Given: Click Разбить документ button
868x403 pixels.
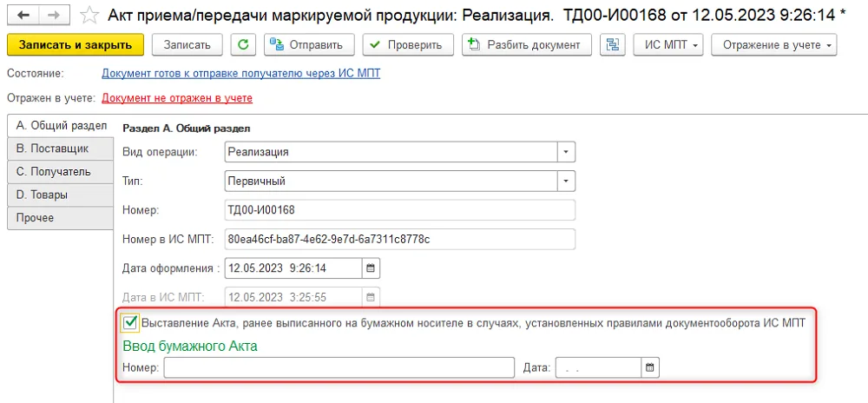Looking at the screenshot, I should [x=527, y=45].
